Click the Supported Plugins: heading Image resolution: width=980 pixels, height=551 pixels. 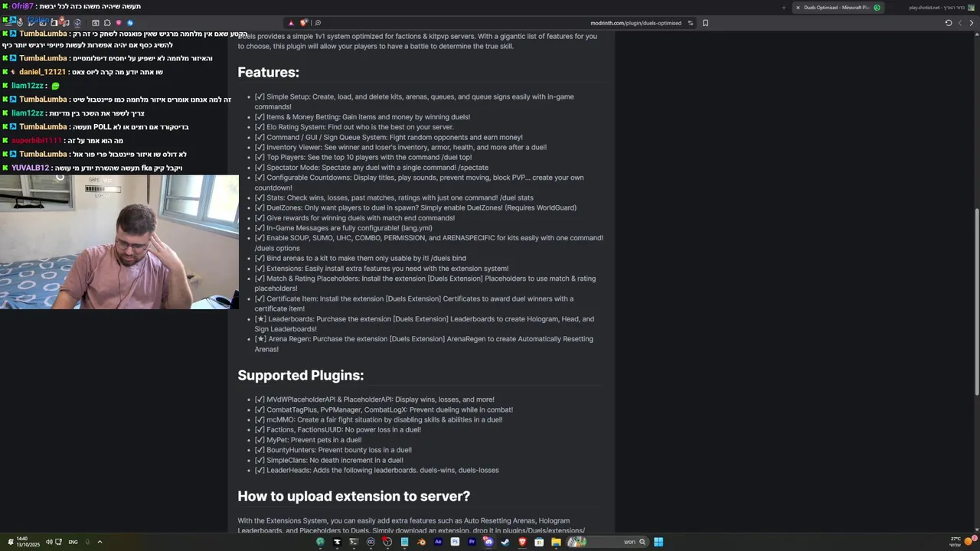[300, 376]
